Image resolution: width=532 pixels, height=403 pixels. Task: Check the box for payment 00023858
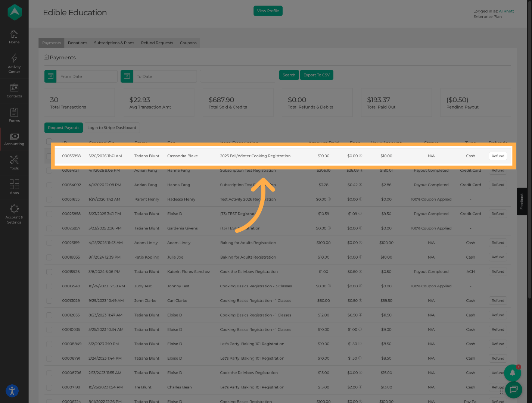point(49,214)
